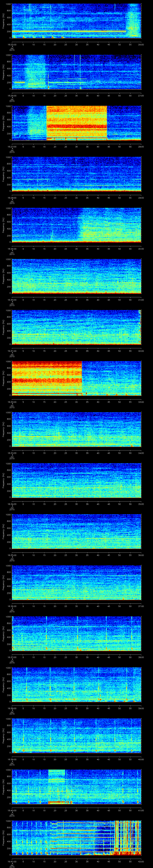
Task: Select the spectrogram panel starting at 16:34:00
Action: coord(76,481)
